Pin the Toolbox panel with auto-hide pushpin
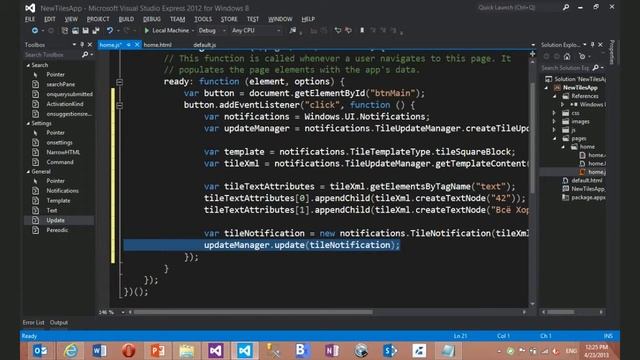This screenshot has height=360, width=640. pos(82,44)
